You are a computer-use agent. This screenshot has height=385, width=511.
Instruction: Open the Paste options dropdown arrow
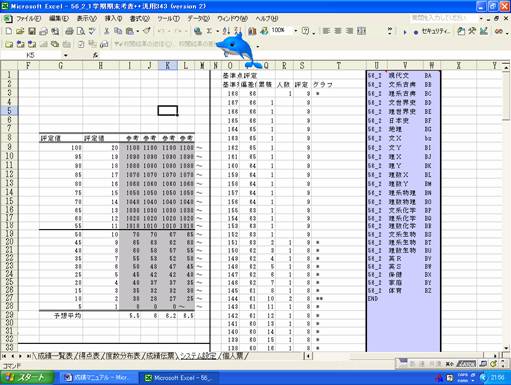137,31
